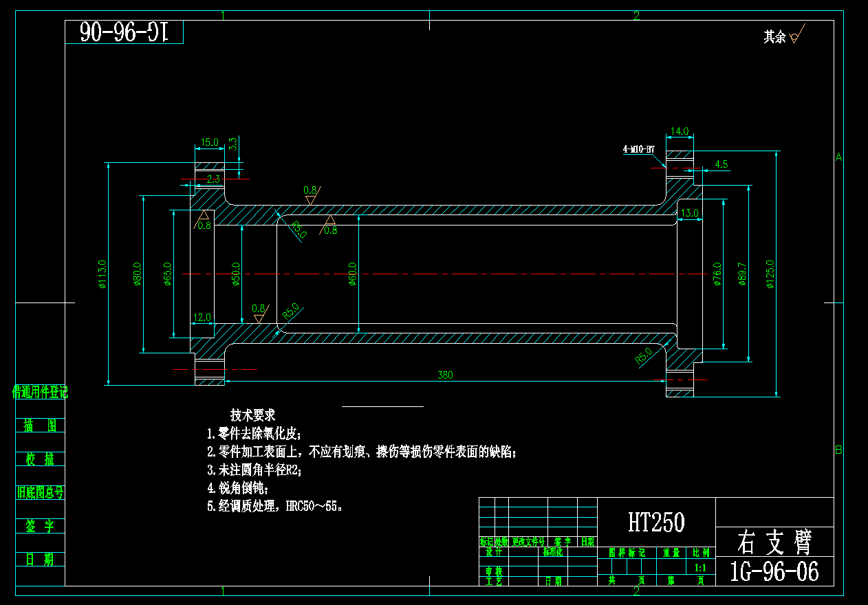868x605 pixels.
Task: Select the "设计" title block cell
Action: pyautogui.click(x=493, y=552)
